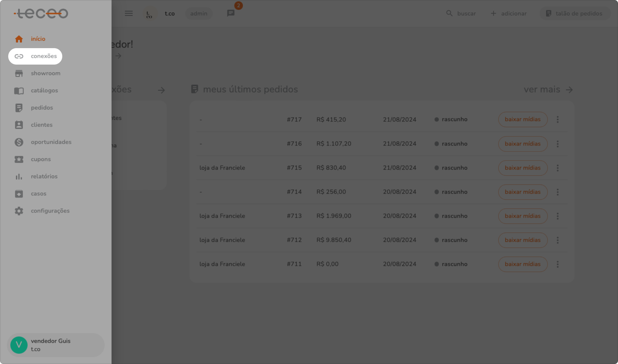Open the showroom store icon

click(x=19, y=73)
